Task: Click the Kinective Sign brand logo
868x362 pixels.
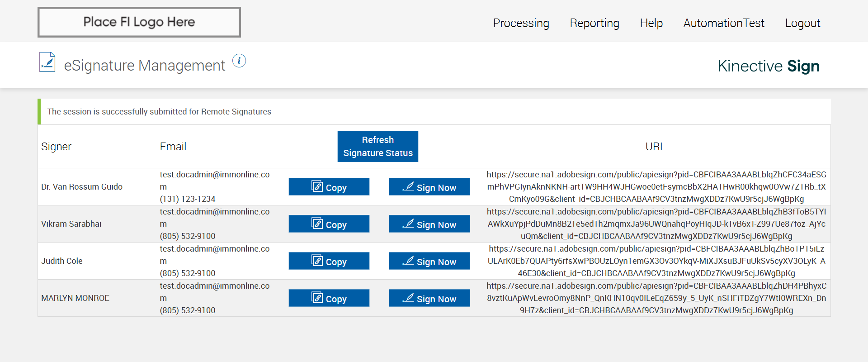Action: click(x=768, y=66)
